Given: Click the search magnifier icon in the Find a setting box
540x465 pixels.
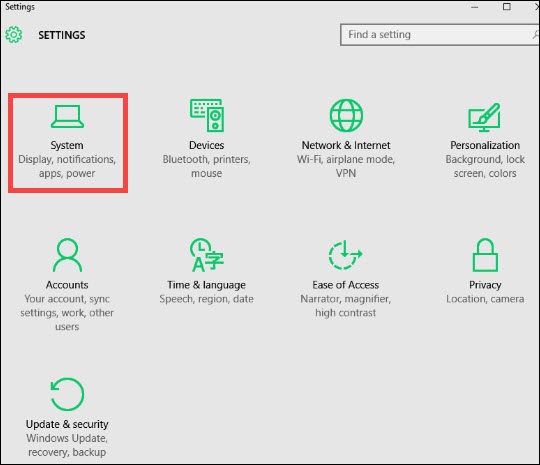Looking at the screenshot, I should 536,34.
